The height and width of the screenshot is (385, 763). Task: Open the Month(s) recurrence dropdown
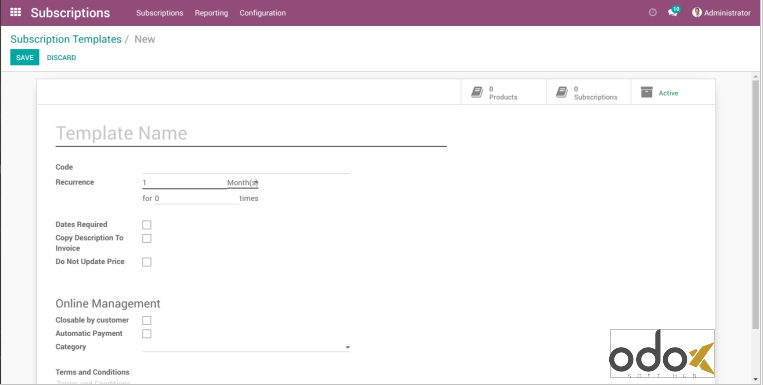click(243, 183)
